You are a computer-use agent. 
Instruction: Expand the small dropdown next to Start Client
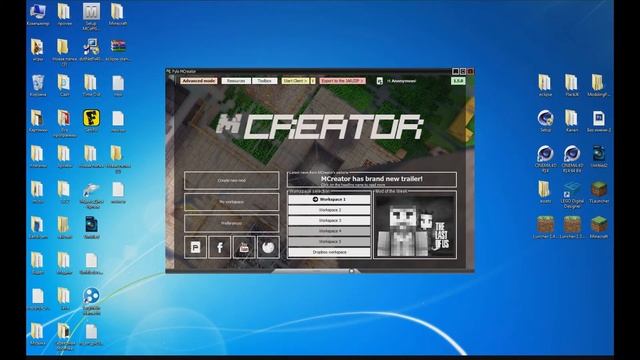click(x=313, y=81)
